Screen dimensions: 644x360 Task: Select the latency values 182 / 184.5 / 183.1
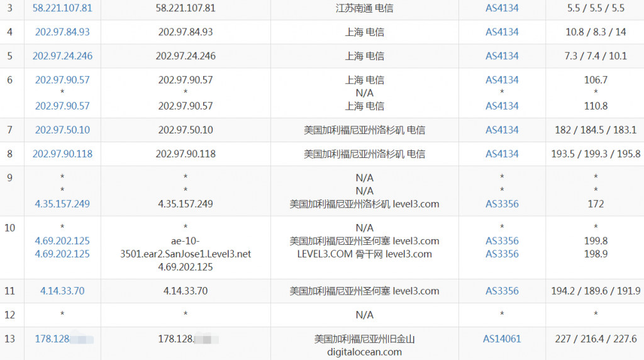(x=596, y=130)
